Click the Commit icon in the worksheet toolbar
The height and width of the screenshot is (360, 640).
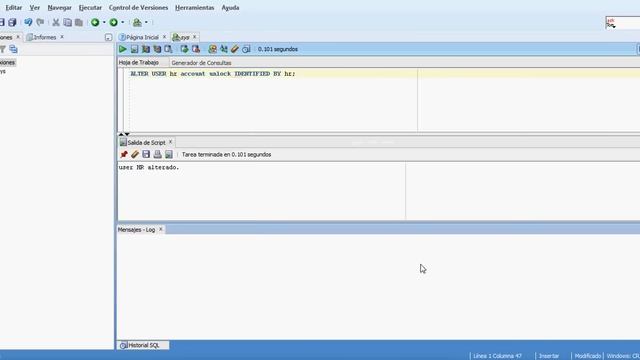click(184, 49)
